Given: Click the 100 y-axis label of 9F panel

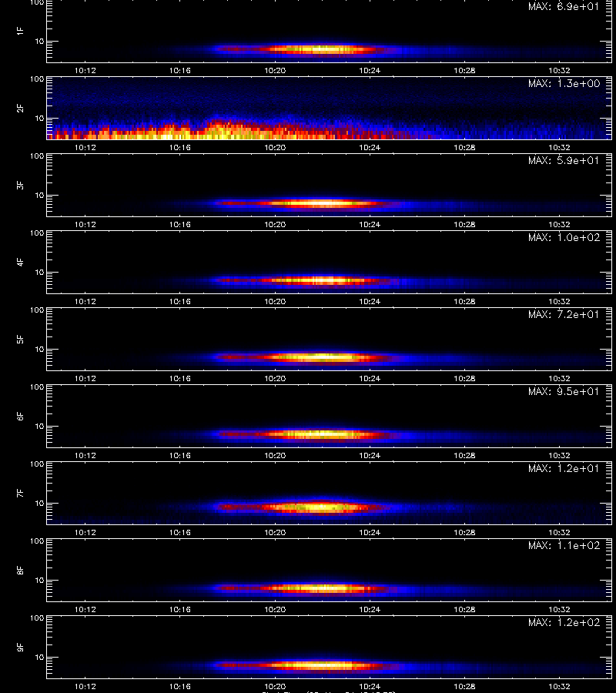Looking at the screenshot, I should [37, 618].
